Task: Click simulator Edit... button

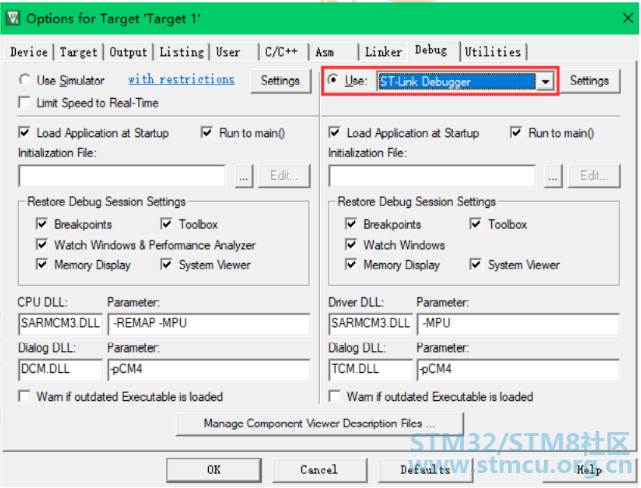Action: tap(284, 177)
